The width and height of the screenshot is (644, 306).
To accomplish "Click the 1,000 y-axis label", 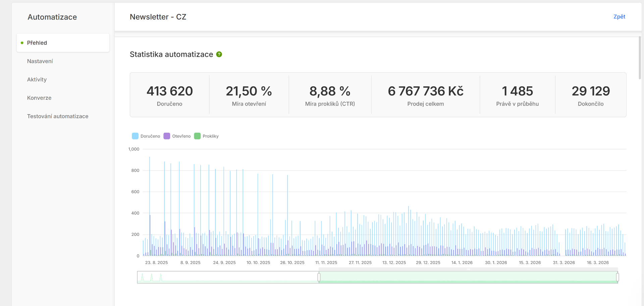I will (x=134, y=149).
